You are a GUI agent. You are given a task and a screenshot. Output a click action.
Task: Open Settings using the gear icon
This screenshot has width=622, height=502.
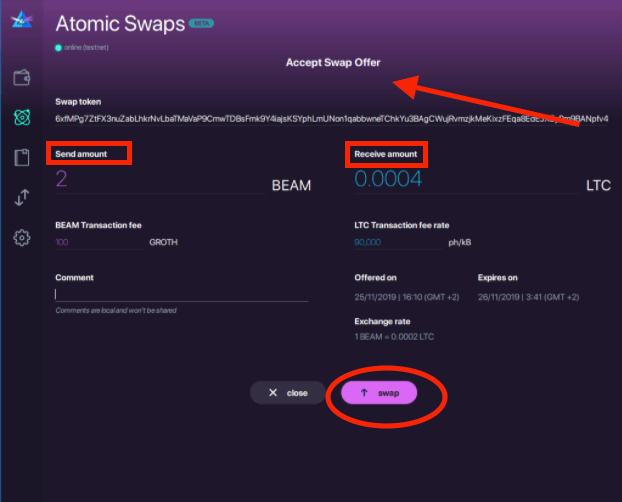pos(20,238)
